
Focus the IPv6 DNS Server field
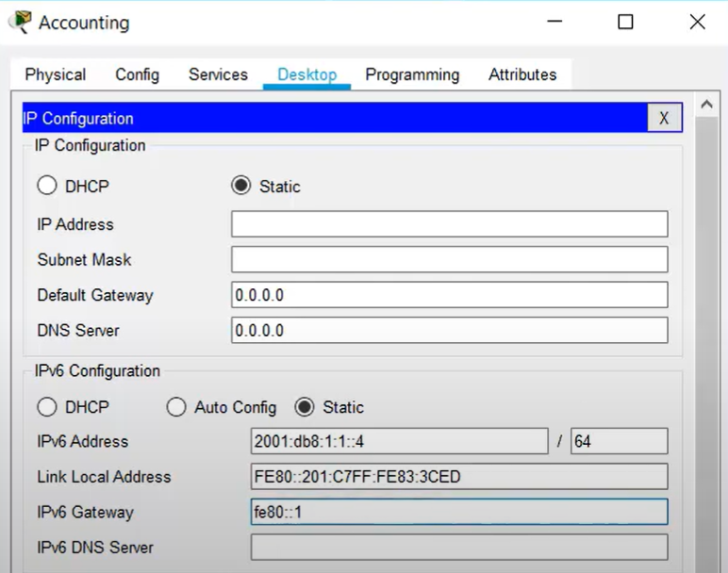pos(459,547)
